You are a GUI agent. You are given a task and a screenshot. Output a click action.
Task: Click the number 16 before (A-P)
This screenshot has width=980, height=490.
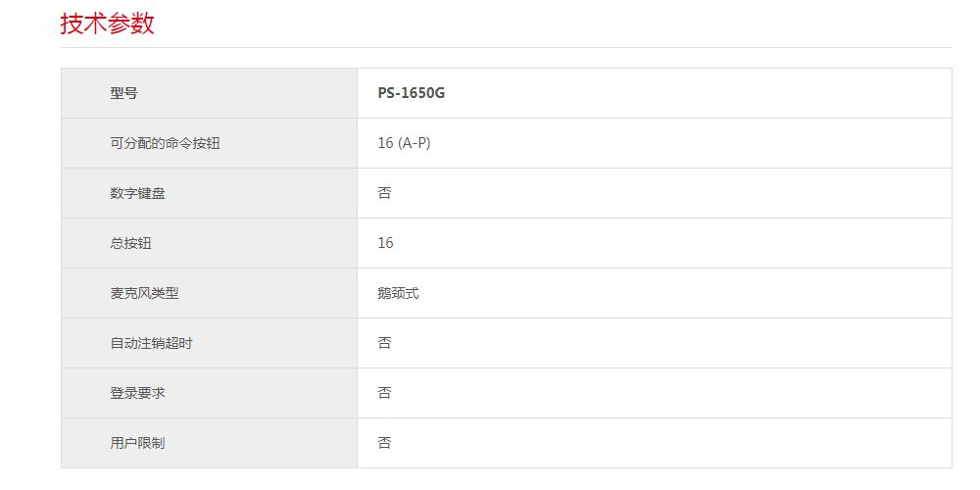pos(385,144)
